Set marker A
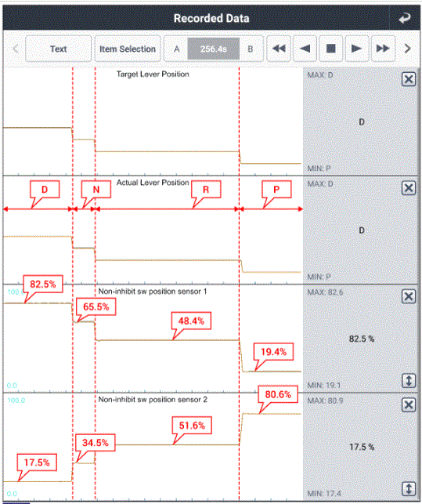 click(x=176, y=49)
